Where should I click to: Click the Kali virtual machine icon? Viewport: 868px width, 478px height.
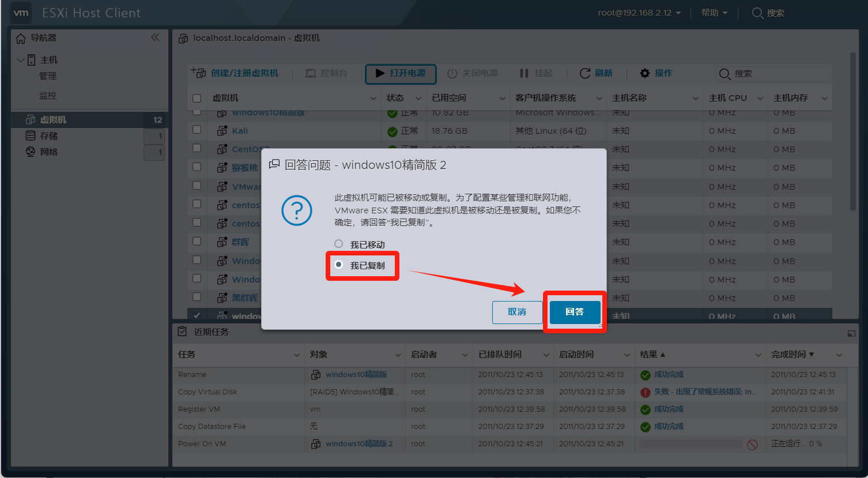click(222, 131)
